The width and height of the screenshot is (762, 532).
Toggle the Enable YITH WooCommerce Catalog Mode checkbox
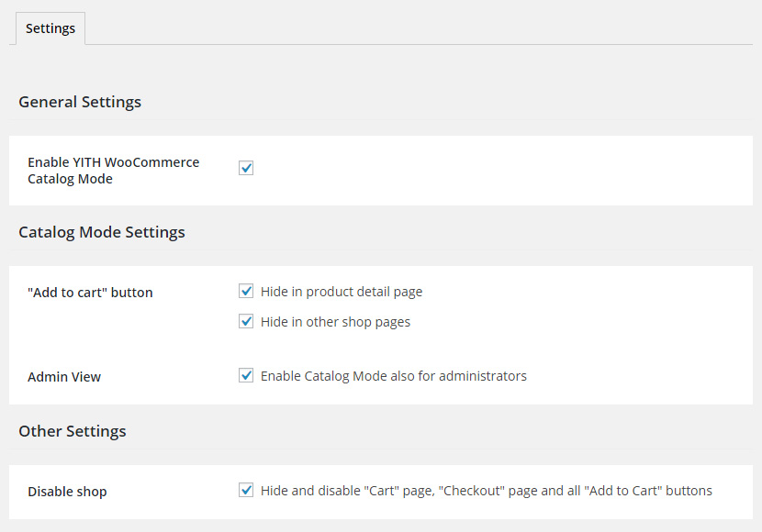(x=246, y=168)
